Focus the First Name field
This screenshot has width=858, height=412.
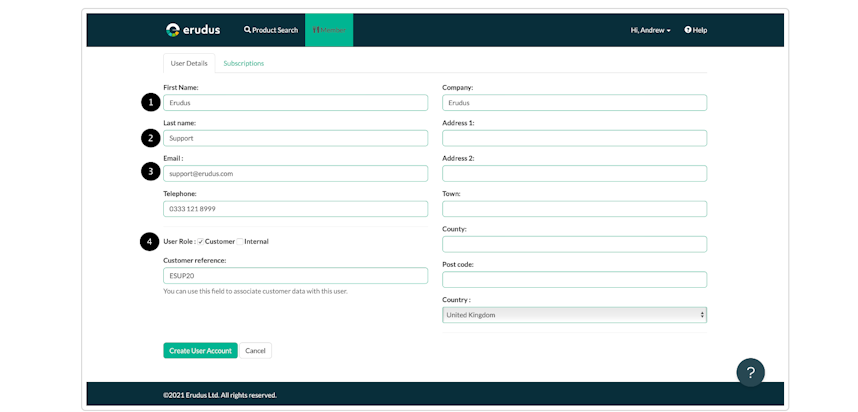click(295, 102)
